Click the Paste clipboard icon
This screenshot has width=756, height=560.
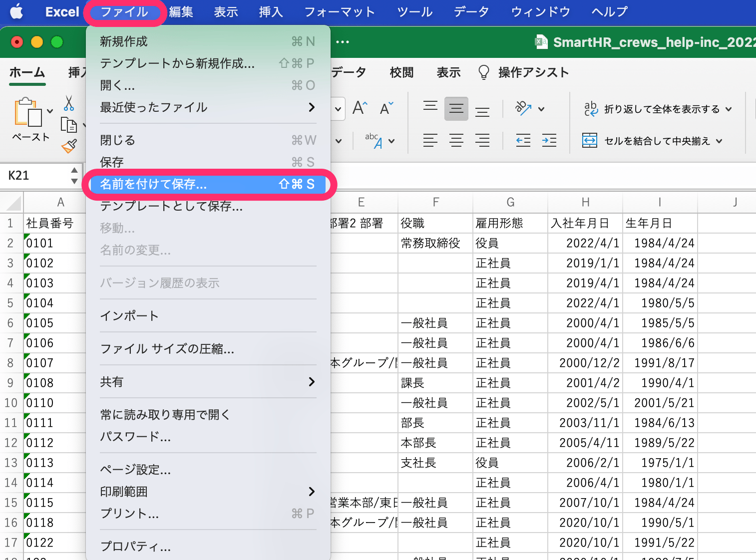click(28, 112)
